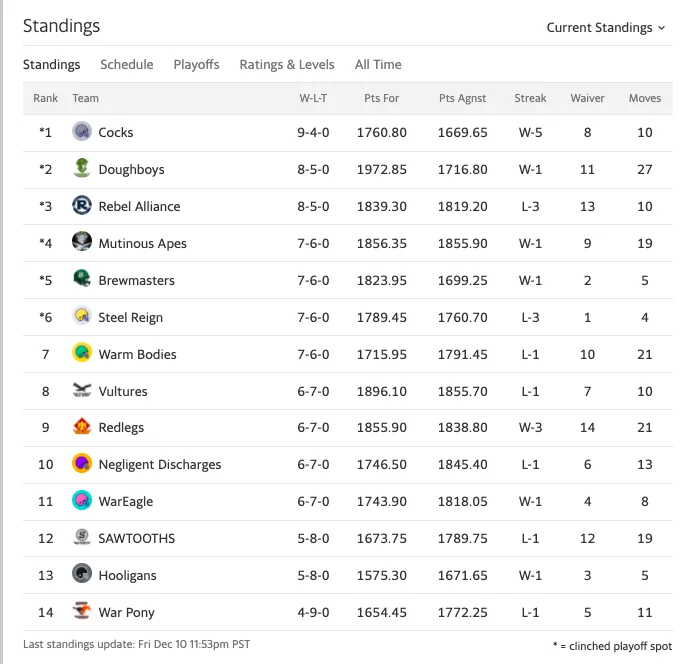685x664 pixels.
Task: Expand the chevron beside Current Standings
Action: click(661, 28)
